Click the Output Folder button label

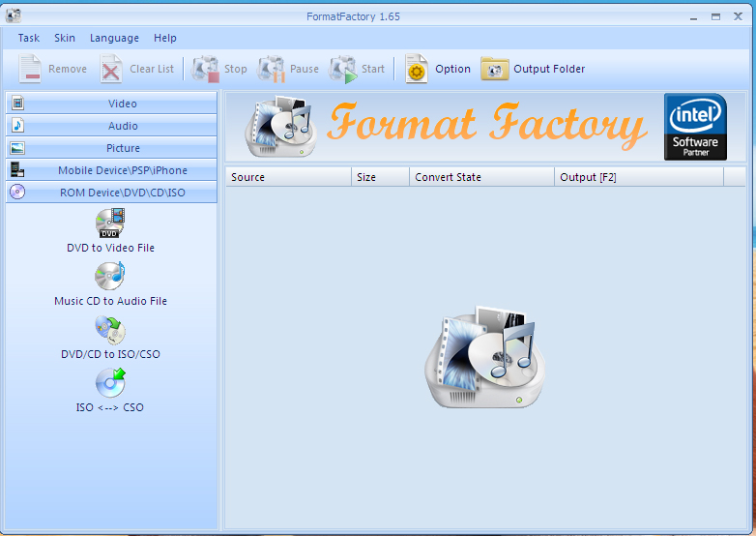[x=549, y=69]
